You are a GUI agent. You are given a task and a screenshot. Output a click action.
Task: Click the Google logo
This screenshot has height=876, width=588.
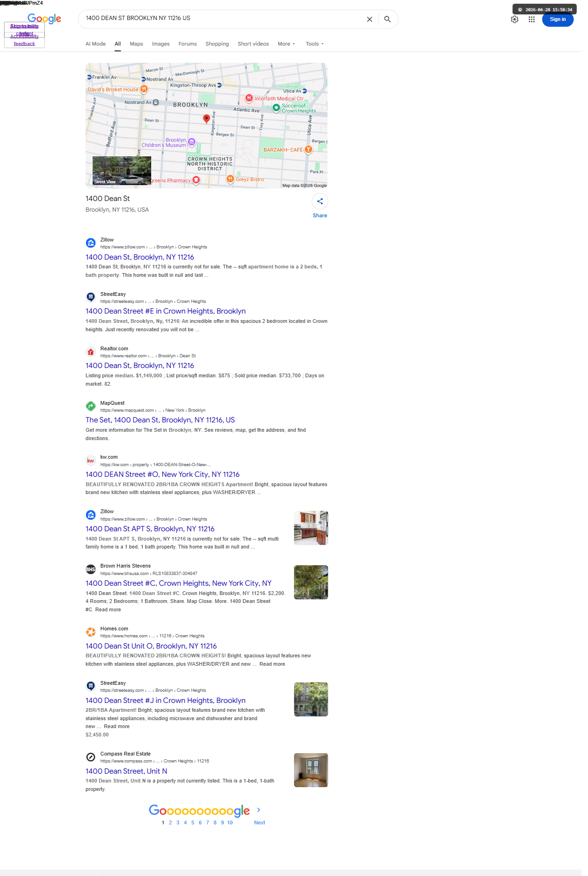(x=44, y=19)
